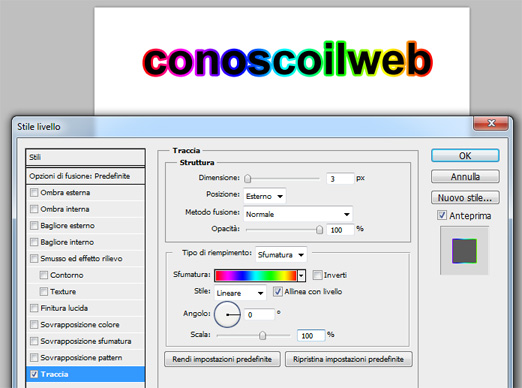Enable the Ombra esterna checkbox
The width and height of the screenshot is (522, 388).
(34, 193)
